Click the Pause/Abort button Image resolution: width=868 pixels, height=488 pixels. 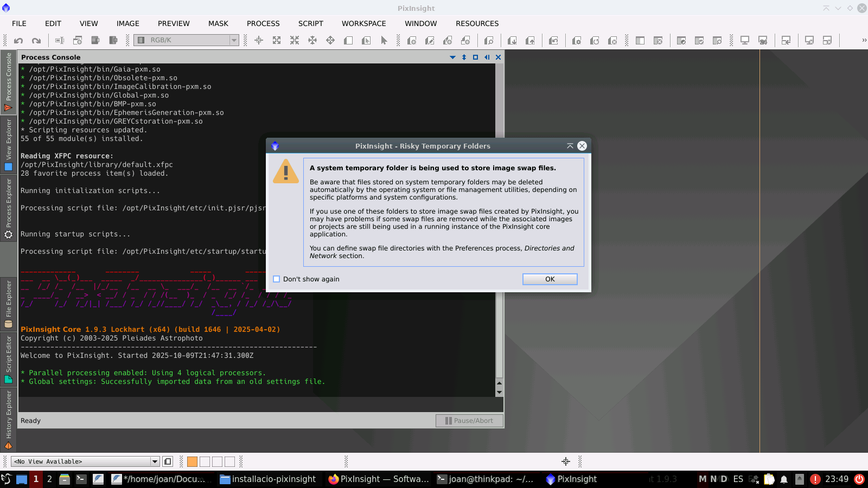469,421
